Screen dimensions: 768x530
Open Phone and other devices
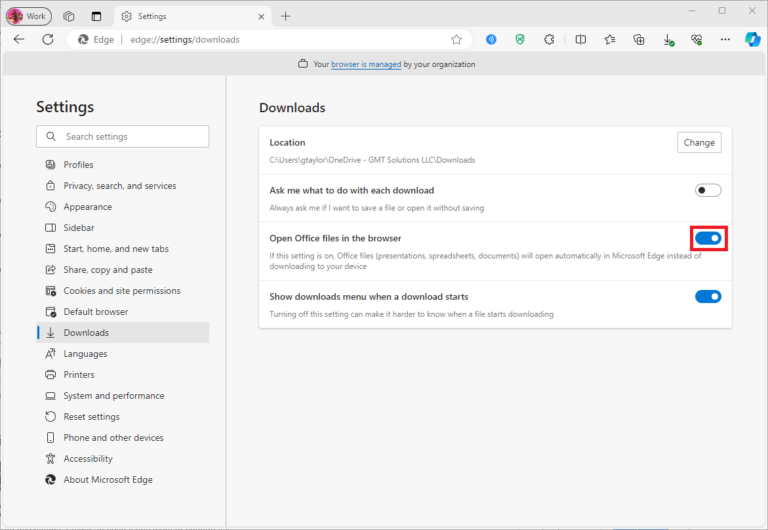coord(122,438)
